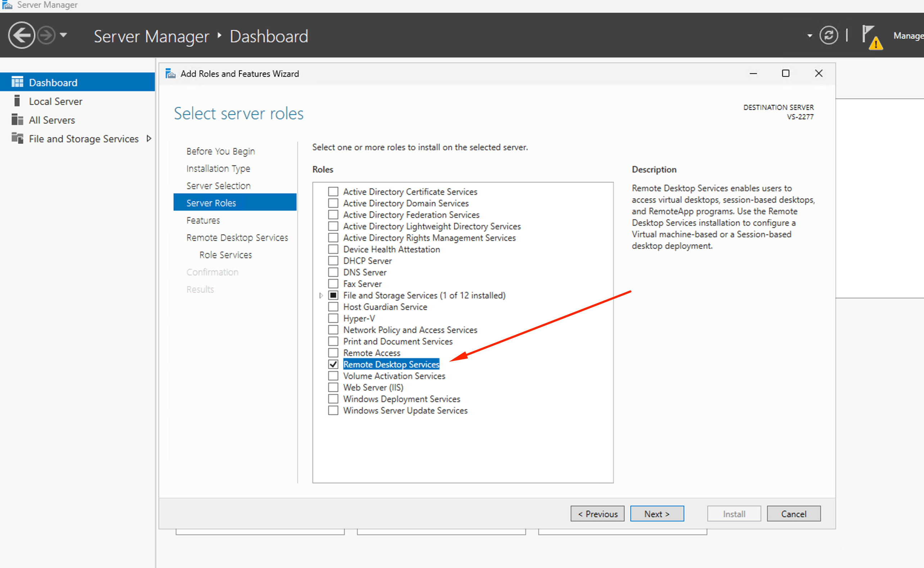The image size is (924, 568).
Task: Check Network Policy and Access Services
Action: (333, 330)
